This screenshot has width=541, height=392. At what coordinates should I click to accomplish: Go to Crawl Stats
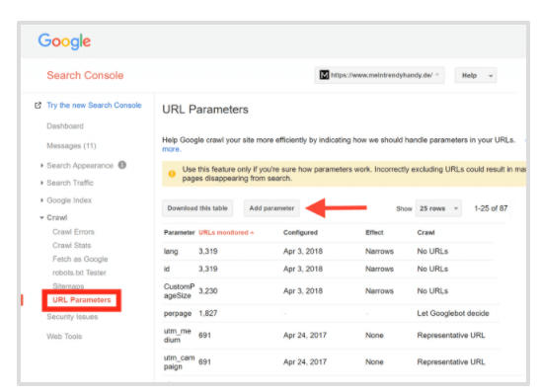(72, 245)
